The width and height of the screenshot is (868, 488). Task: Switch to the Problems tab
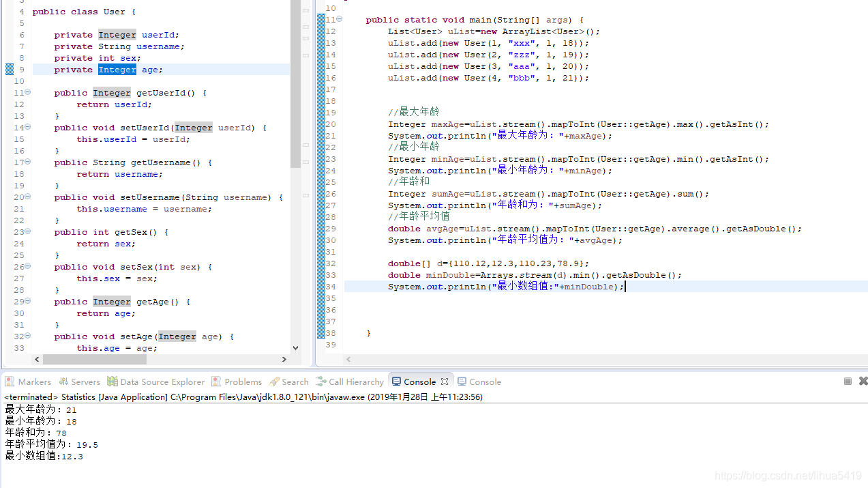237,382
